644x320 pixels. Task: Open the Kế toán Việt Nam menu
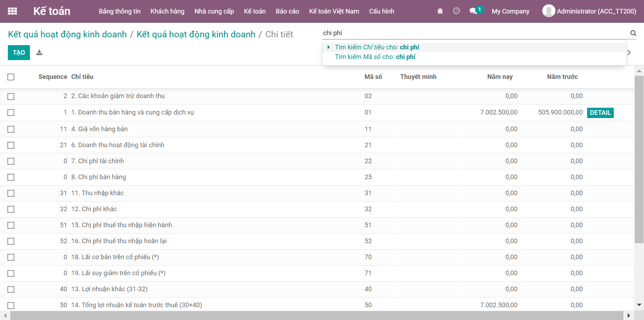334,11
